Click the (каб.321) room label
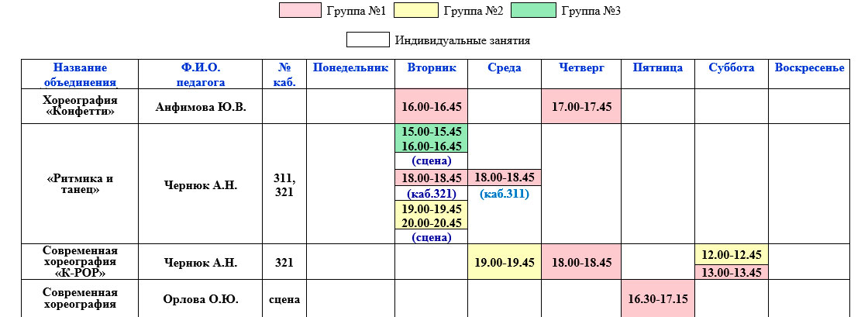Viewport: 868px width, 317px height. (x=432, y=194)
